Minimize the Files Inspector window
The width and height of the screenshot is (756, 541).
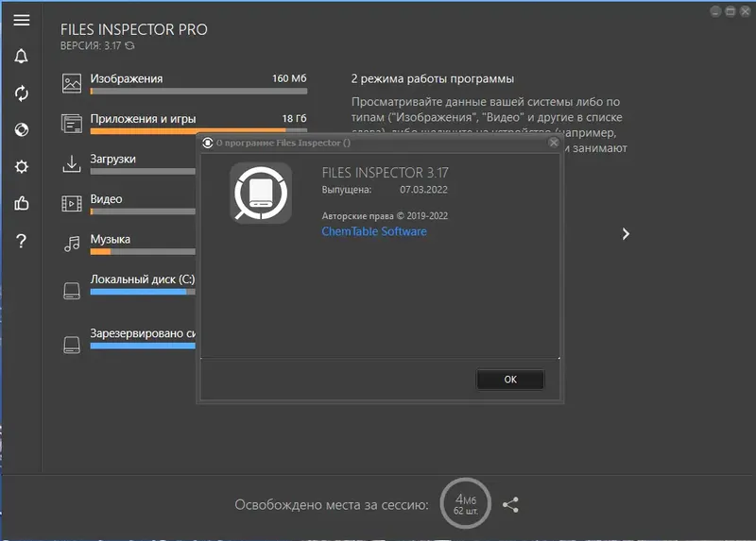pyautogui.click(x=715, y=11)
